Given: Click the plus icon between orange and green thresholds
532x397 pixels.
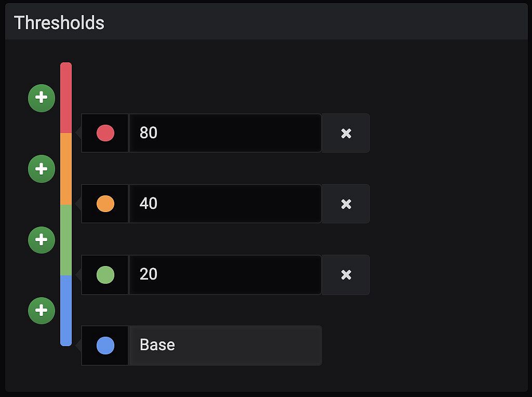Looking at the screenshot, I should pyautogui.click(x=42, y=240).
